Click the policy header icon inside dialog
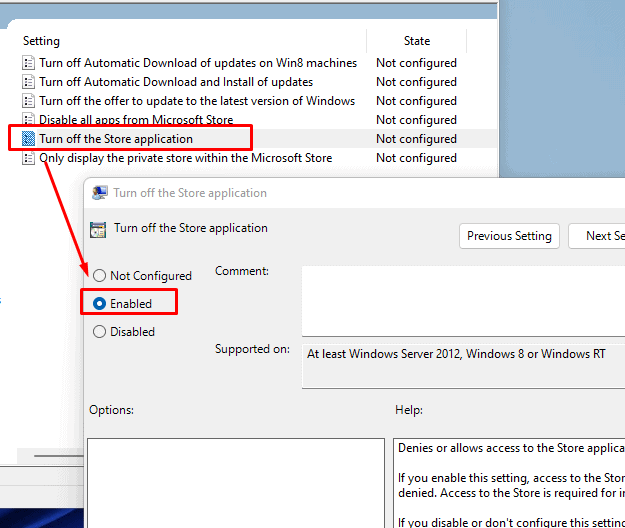625x528 pixels. [98, 230]
